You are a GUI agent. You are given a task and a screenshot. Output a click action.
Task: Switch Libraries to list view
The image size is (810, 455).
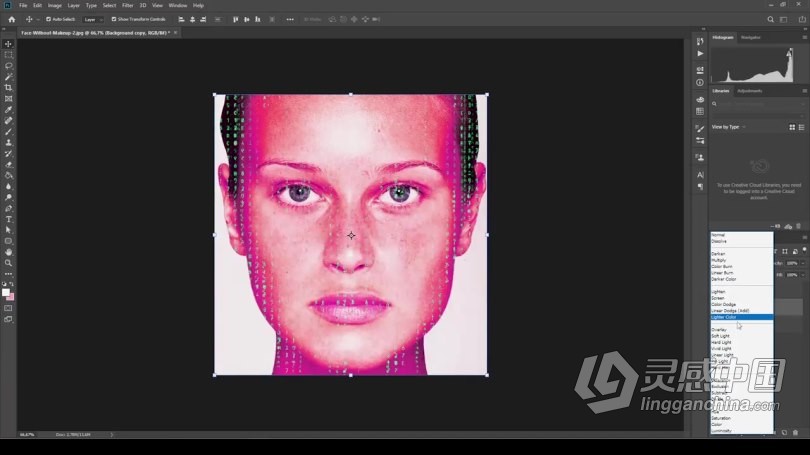[801, 127]
